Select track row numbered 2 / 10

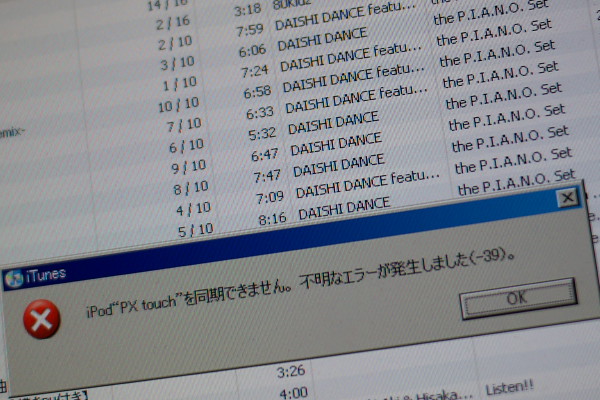click(x=175, y=43)
